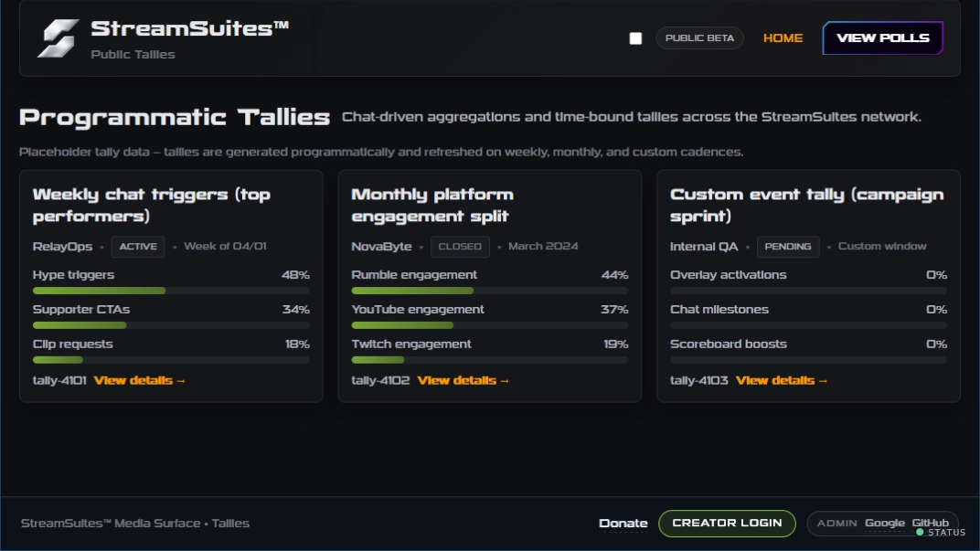The width and height of the screenshot is (980, 551).
Task: Click the Hype triggers progress bar
Action: (x=171, y=291)
